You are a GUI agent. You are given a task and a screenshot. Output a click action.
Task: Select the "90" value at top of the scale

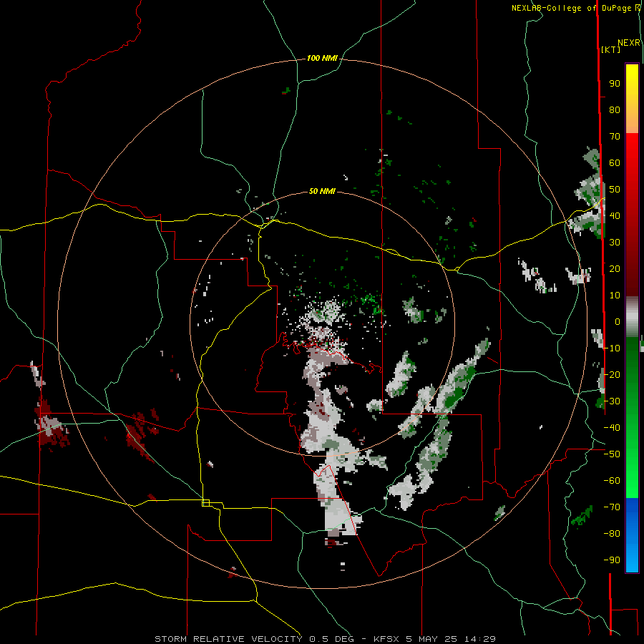coord(615,84)
